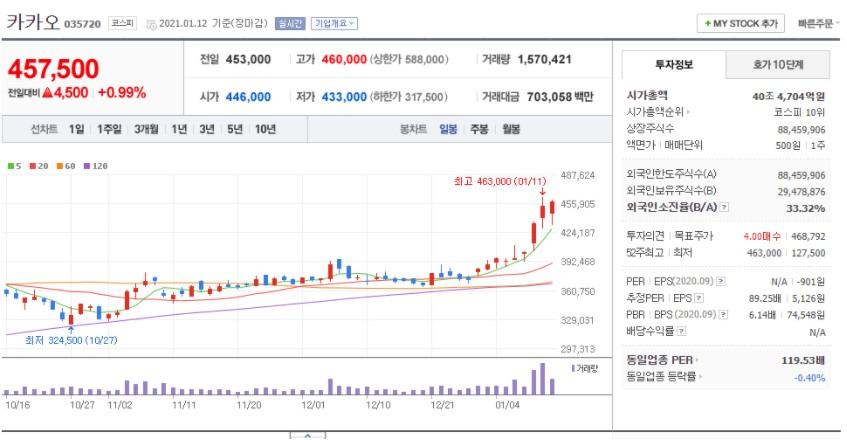Screen dimensions: 847x440
Task: Click the stock code 035720
Action: coord(83,24)
